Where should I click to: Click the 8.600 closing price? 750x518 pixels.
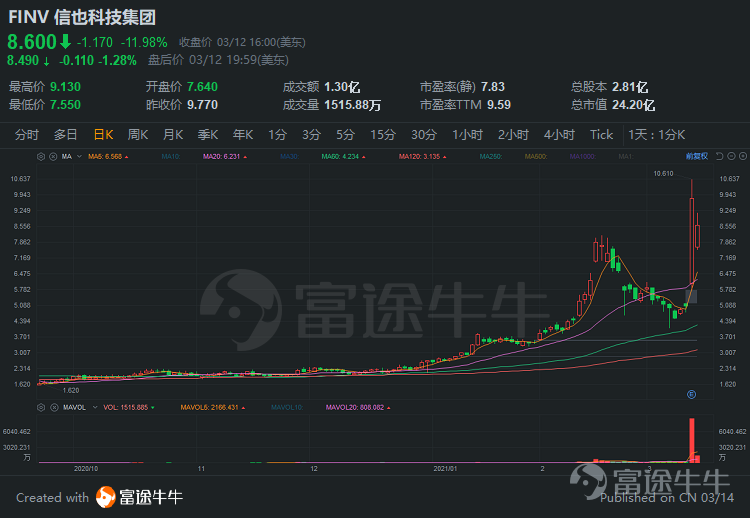(x=32, y=42)
